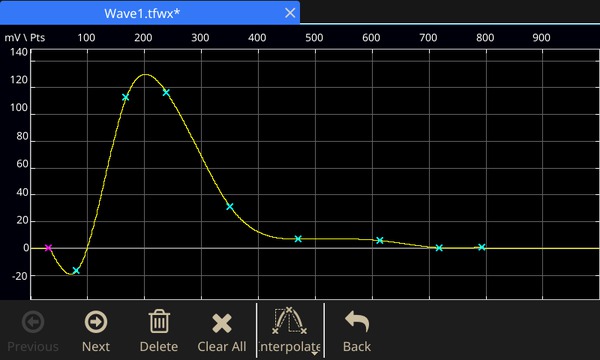Click the waveform peak near 200 Pts
Viewport: 600px width, 360px height.
coord(145,75)
